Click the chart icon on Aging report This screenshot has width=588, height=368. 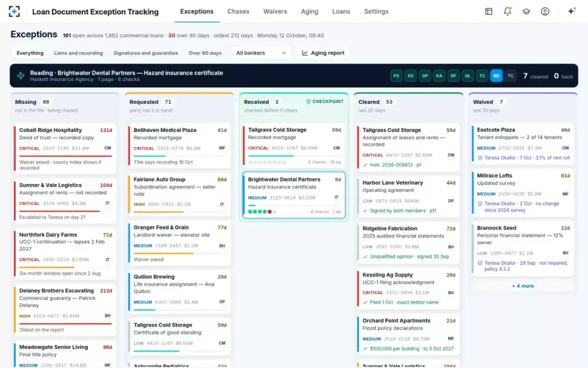point(305,53)
